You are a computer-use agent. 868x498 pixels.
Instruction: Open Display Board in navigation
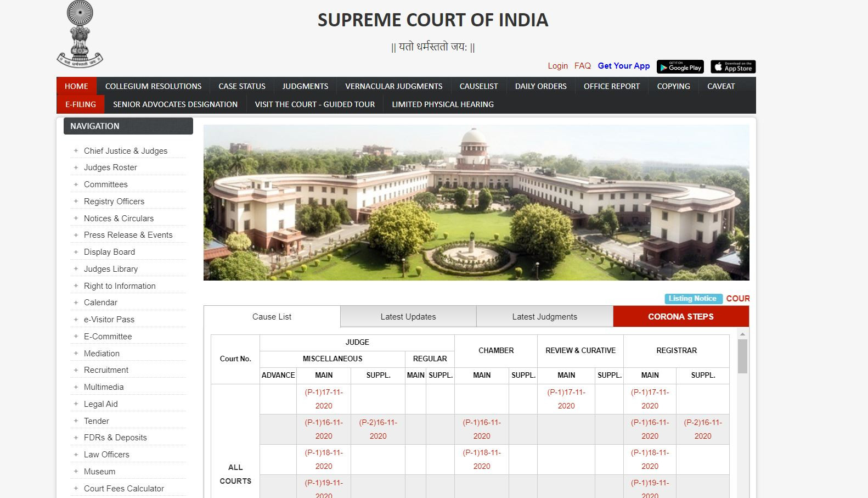[109, 252]
